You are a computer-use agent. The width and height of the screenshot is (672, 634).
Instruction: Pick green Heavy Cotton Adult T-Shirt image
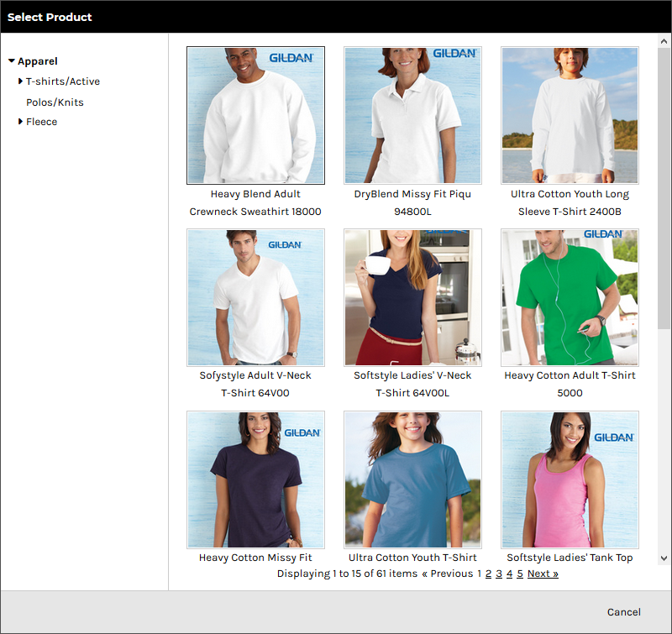pyautogui.click(x=570, y=297)
